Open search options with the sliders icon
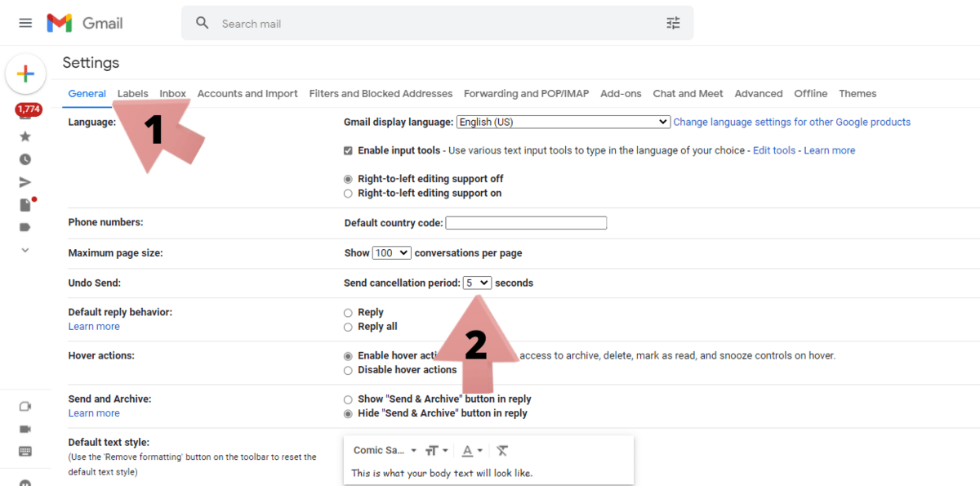This screenshot has height=486, width=980. (x=673, y=23)
